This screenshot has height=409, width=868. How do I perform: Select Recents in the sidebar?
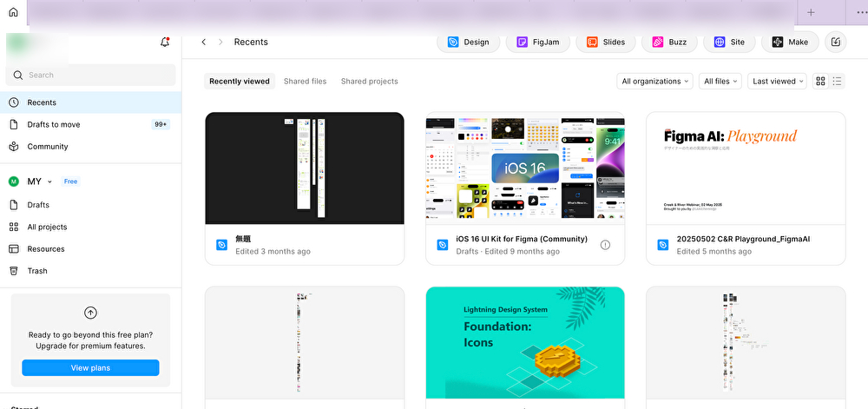[x=91, y=102]
